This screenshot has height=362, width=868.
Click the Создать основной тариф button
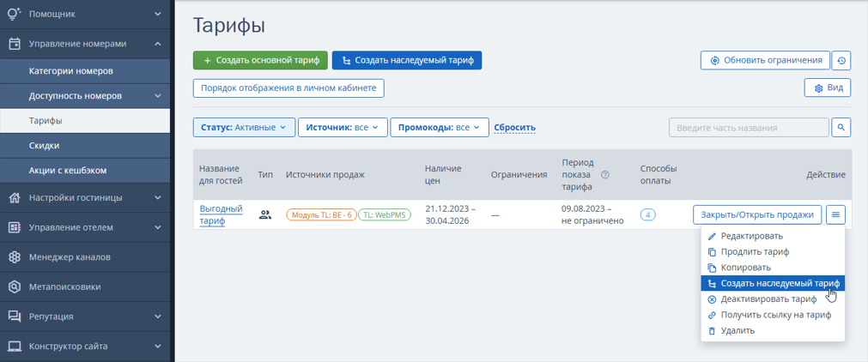(x=261, y=60)
